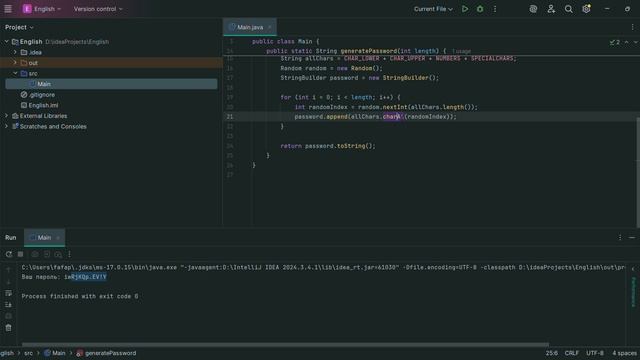Viewport: 640px width, 360px height.
Task: Click the editor vertical scrollbar
Action: click(x=638, y=173)
